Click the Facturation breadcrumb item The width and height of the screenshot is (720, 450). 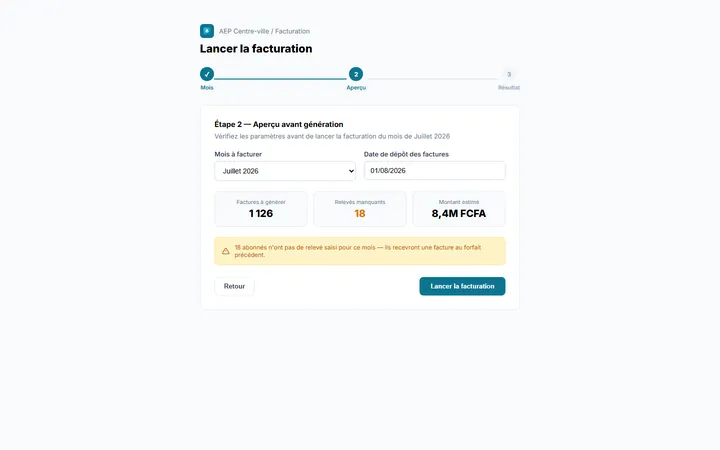(x=292, y=31)
